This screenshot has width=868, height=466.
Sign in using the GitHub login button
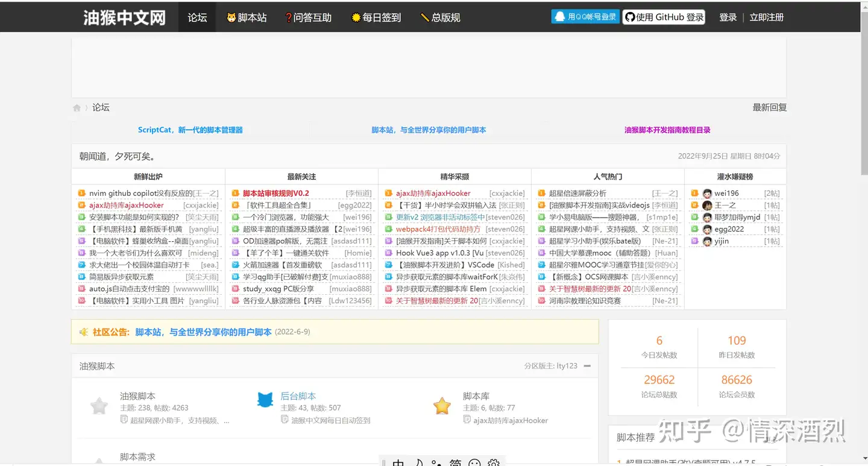pos(664,17)
